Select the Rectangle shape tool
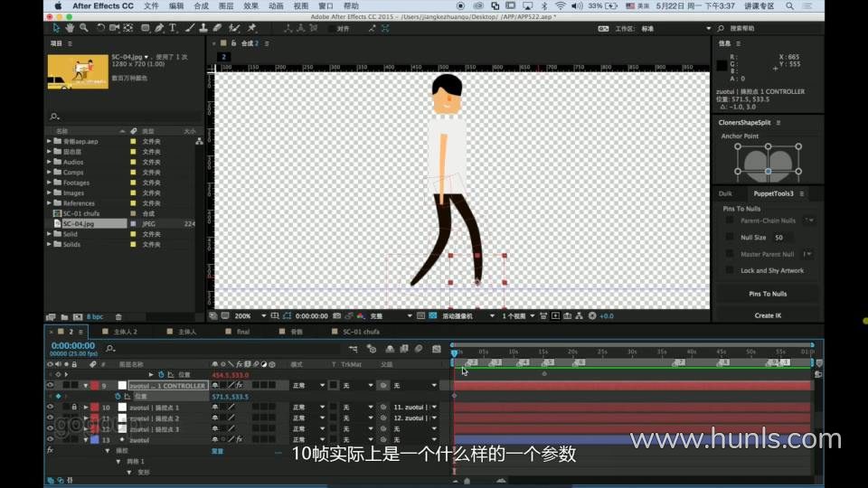Screen dimensions: 868x488 (x=145, y=28)
